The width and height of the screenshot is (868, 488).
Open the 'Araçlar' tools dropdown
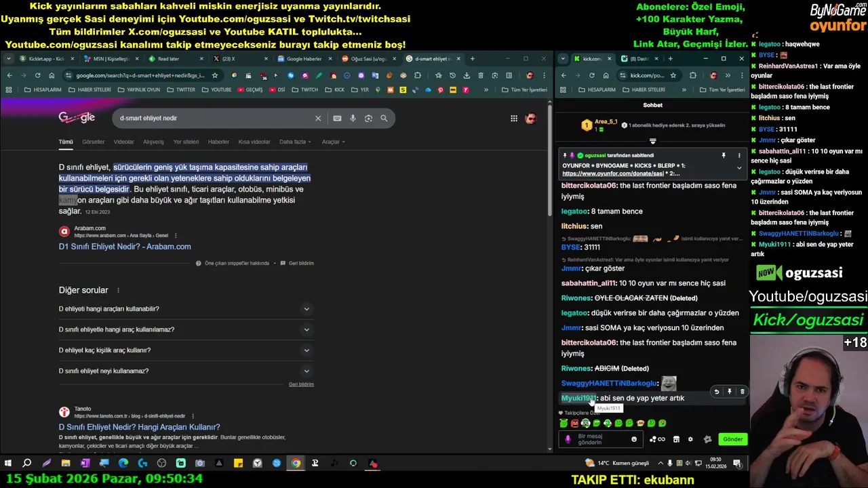[x=333, y=142]
